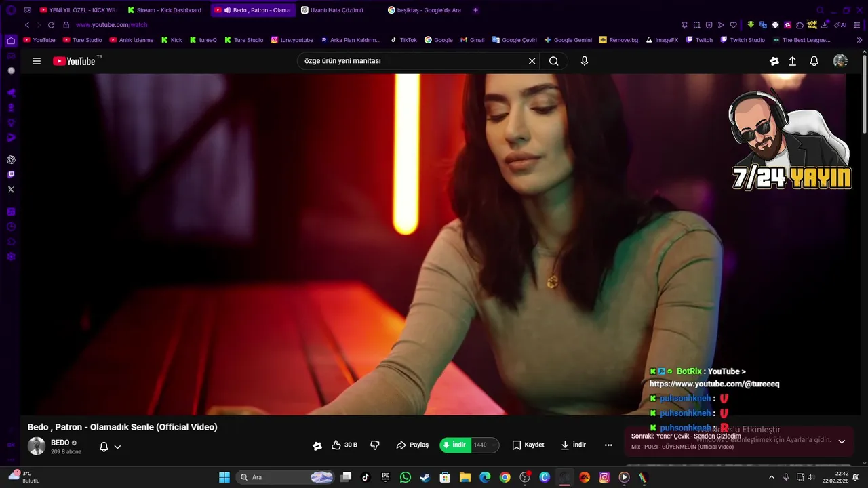Open the YouTube guide hamburger menu

(37, 61)
